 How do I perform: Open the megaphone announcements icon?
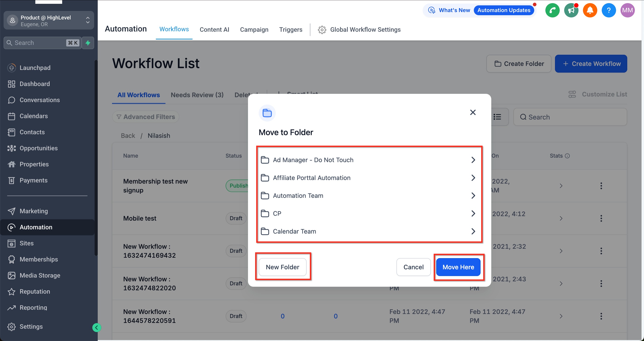click(x=571, y=10)
